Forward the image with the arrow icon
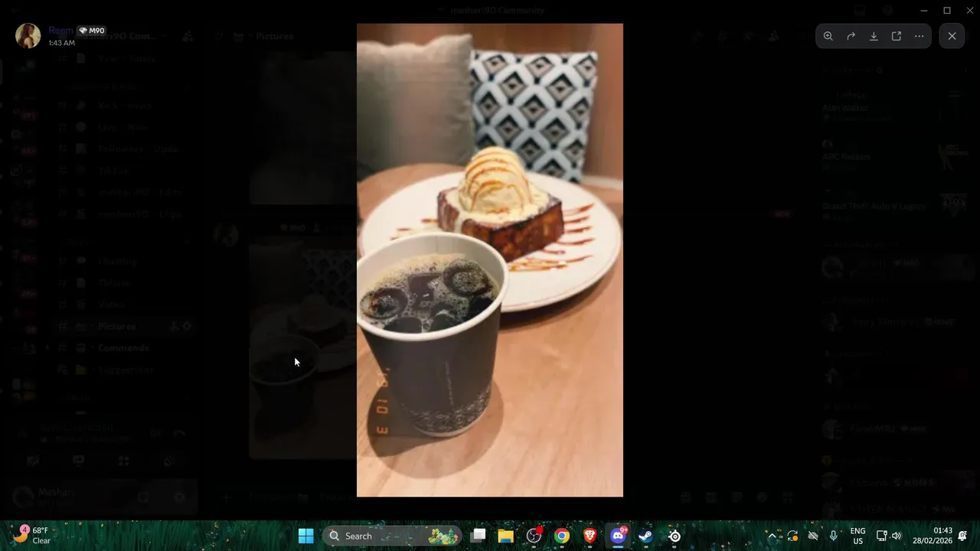The height and width of the screenshot is (551, 980). (851, 36)
